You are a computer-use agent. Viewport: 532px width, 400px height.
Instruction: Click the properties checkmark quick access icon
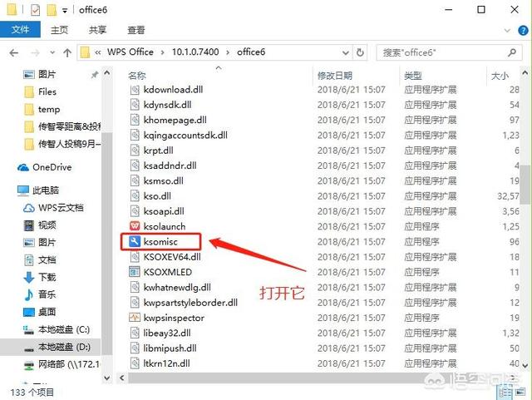pyautogui.click(x=35, y=10)
